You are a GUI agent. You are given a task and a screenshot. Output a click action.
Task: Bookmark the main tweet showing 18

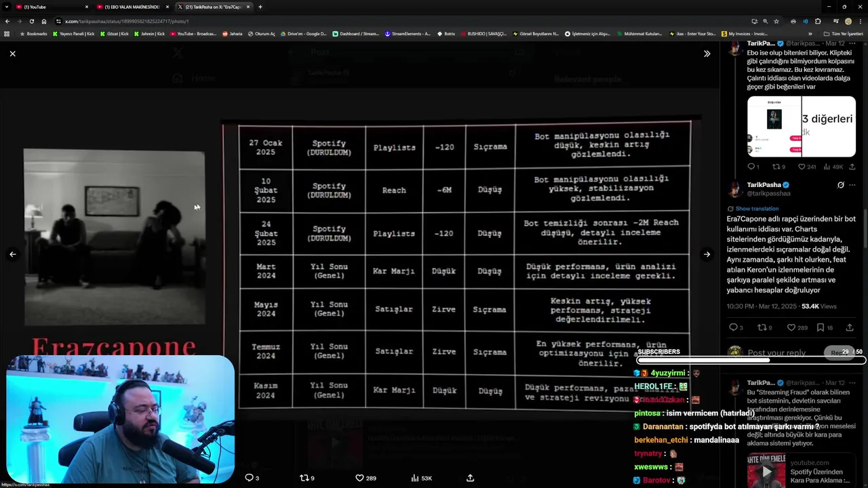tap(820, 327)
